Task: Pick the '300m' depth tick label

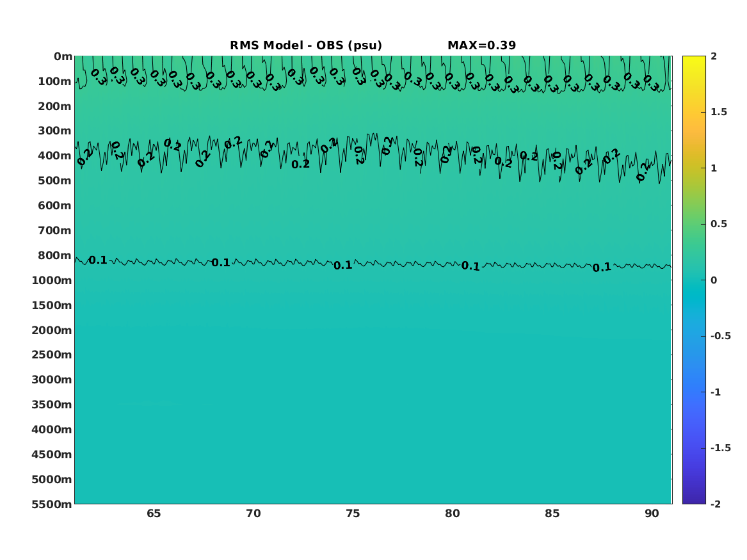Action: click(55, 131)
